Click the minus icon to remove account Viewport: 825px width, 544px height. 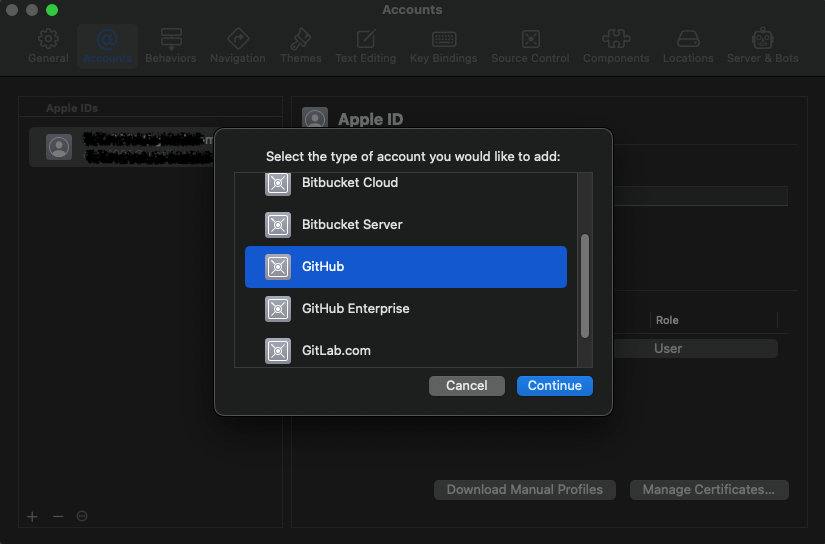tap(58, 517)
